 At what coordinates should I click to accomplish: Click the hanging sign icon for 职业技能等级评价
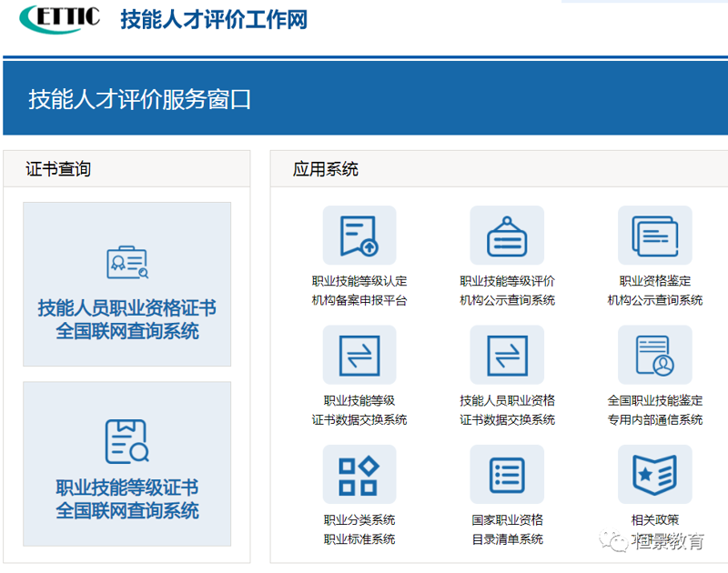(507, 236)
